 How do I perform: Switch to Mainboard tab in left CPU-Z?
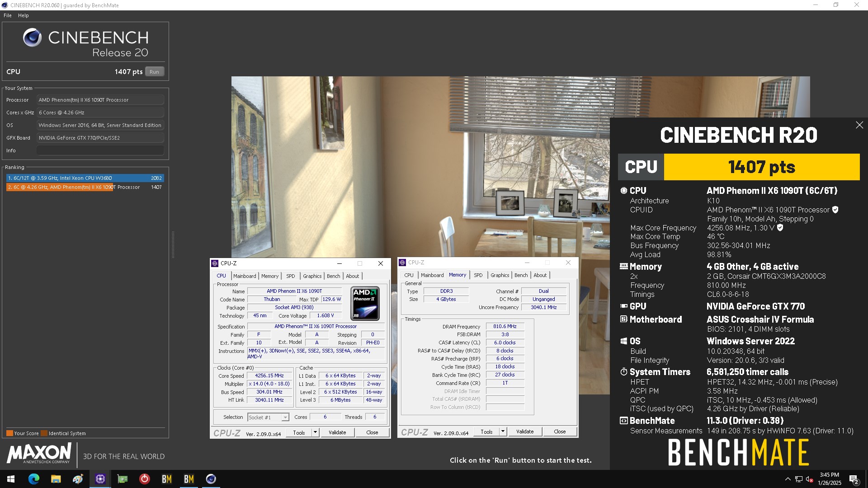pyautogui.click(x=245, y=276)
